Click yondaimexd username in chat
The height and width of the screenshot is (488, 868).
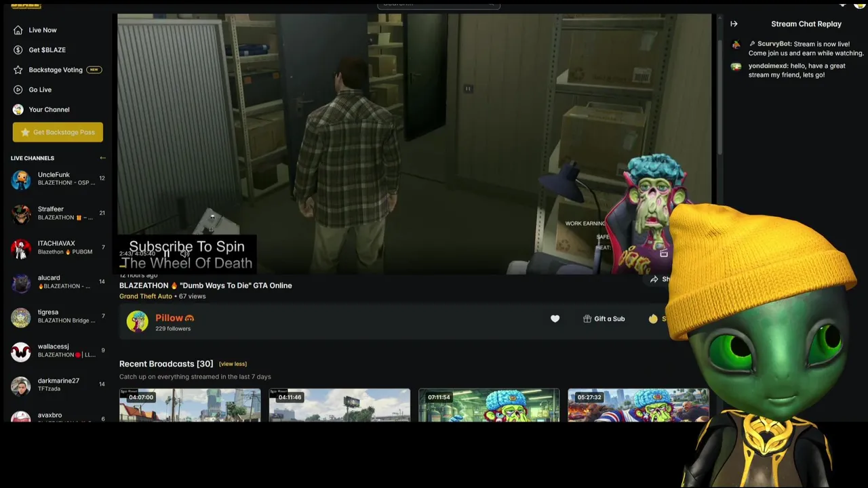[x=768, y=66]
